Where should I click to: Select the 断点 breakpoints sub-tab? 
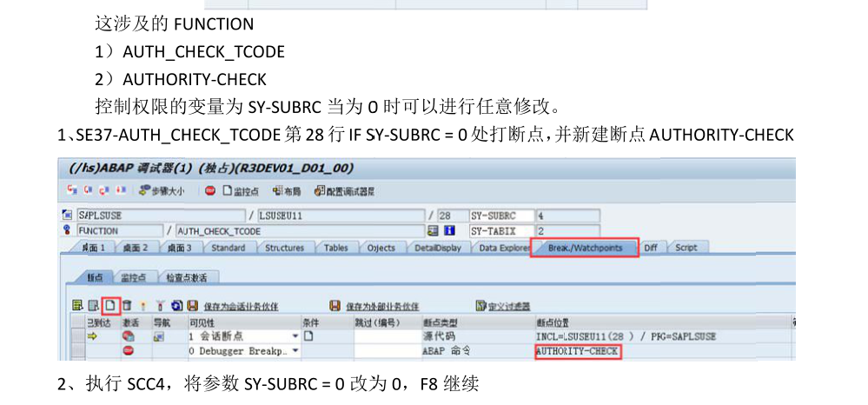(x=96, y=277)
